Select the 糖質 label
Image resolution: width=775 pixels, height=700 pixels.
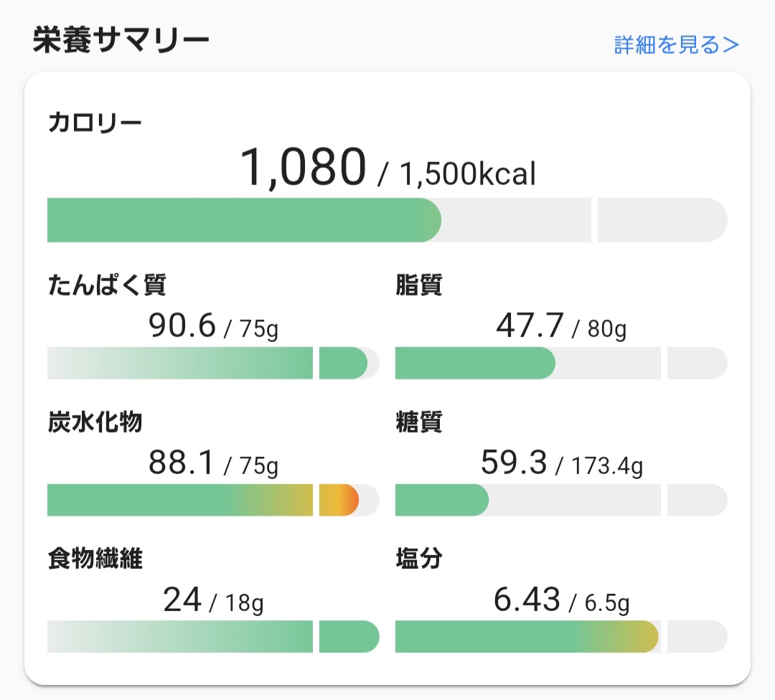(x=418, y=422)
